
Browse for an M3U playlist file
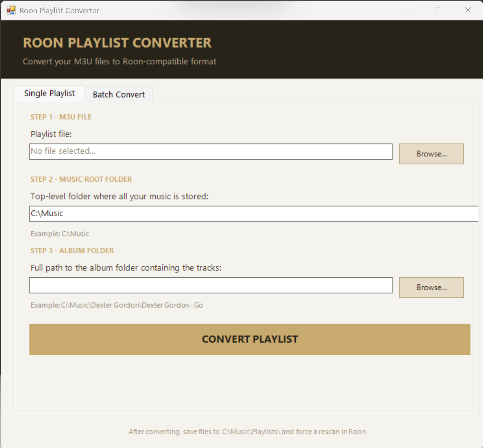click(431, 154)
